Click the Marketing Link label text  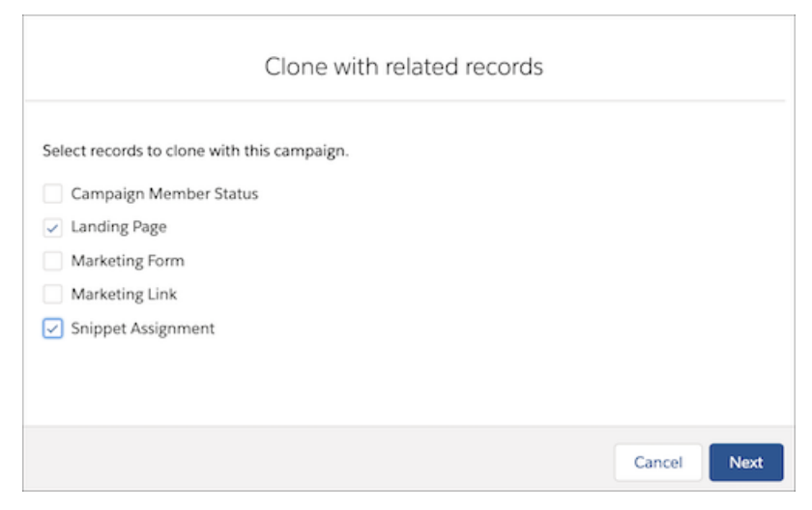tap(124, 295)
